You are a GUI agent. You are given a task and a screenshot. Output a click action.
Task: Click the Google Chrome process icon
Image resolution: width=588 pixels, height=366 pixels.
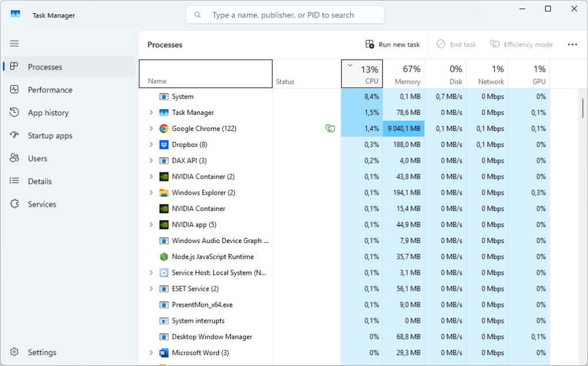click(164, 129)
